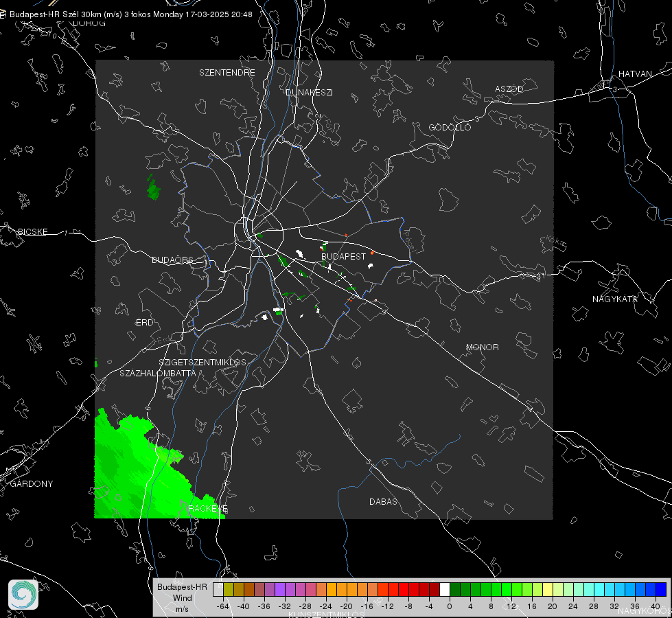Click the 16 value on legend scale
Image resolution: width=672 pixels, height=618 pixels.
(x=532, y=606)
